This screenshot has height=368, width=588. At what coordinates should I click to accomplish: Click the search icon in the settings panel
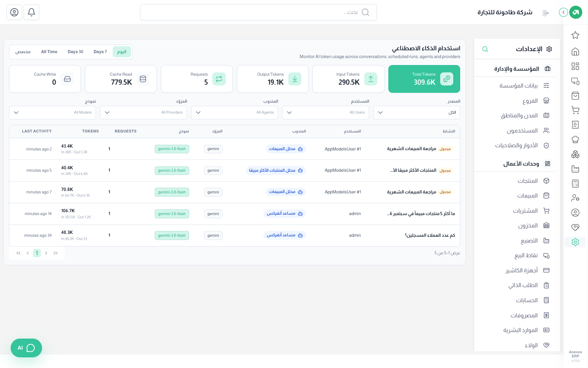coord(485,49)
